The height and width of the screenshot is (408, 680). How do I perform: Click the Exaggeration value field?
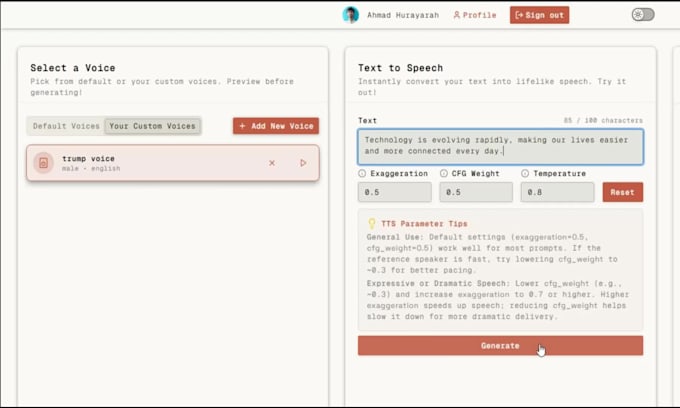[395, 192]
